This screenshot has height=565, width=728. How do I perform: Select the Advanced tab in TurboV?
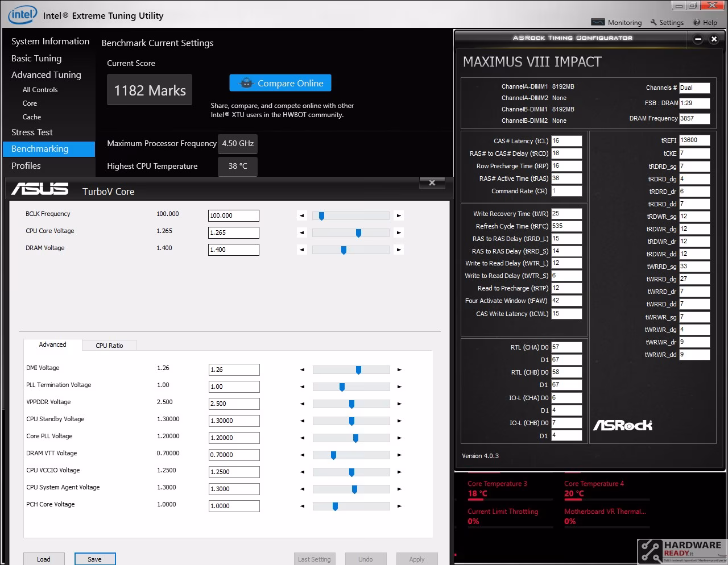[52, 344]
